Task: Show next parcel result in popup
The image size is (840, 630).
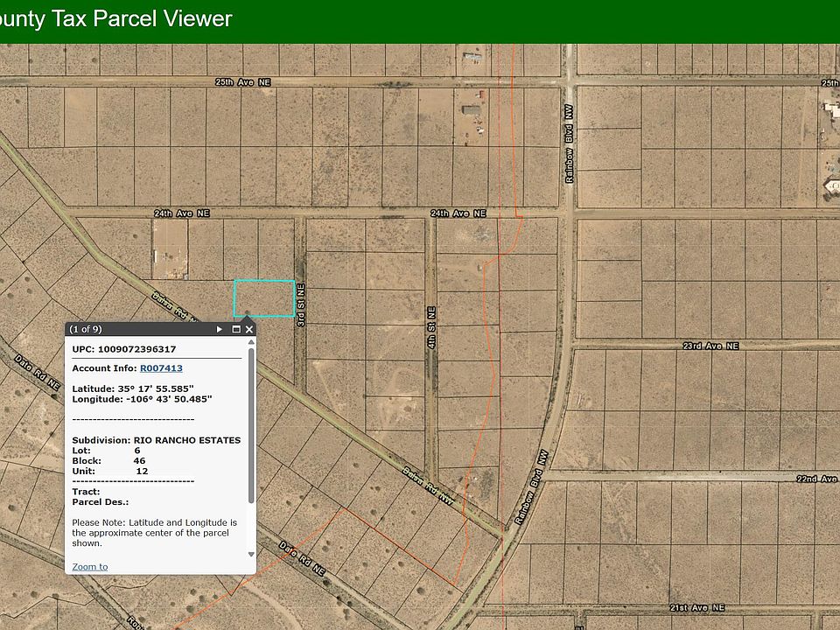Action: 219,329
